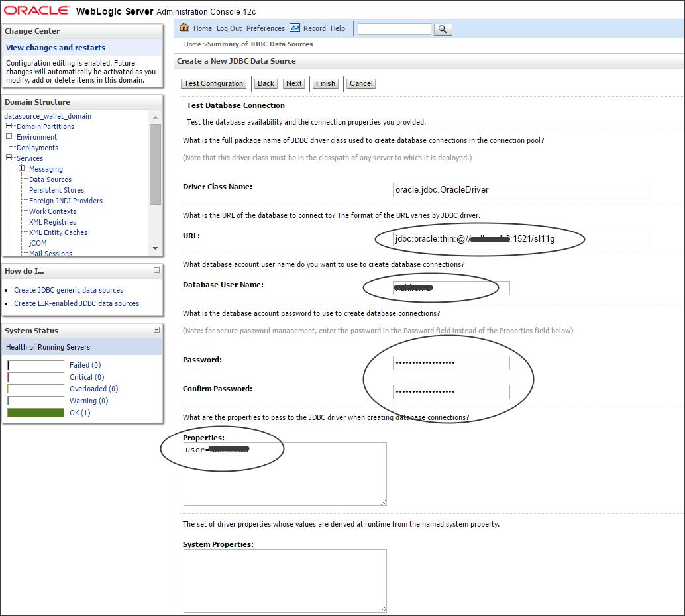Click the Confirm Password field
Screen dimensions: 685x616
451,392
